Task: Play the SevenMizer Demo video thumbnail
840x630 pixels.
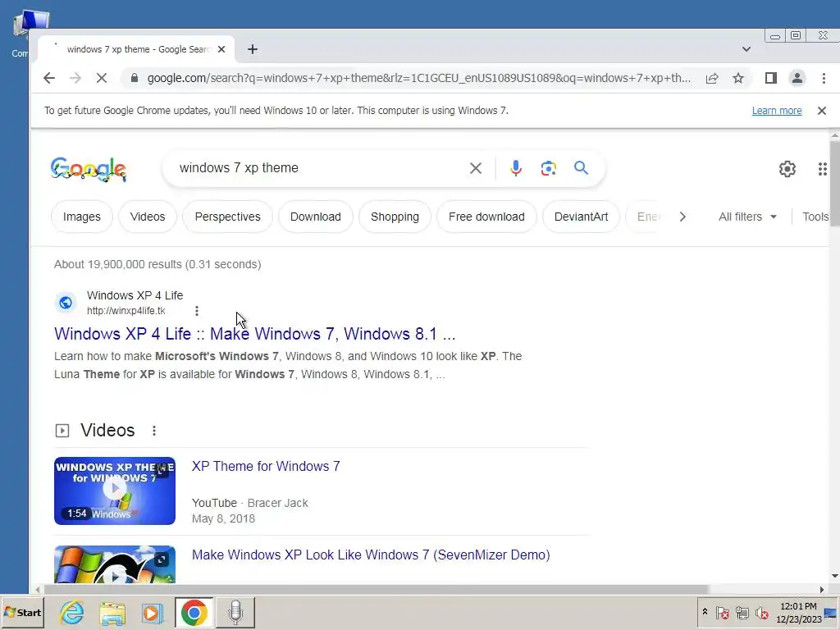Action: [115, 564]
